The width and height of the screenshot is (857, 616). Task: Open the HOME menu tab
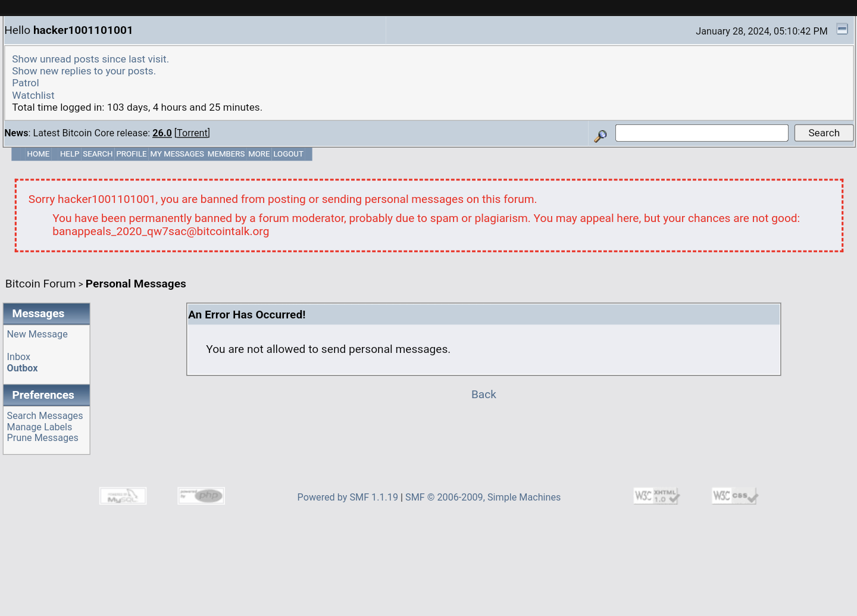click(38, 154)
